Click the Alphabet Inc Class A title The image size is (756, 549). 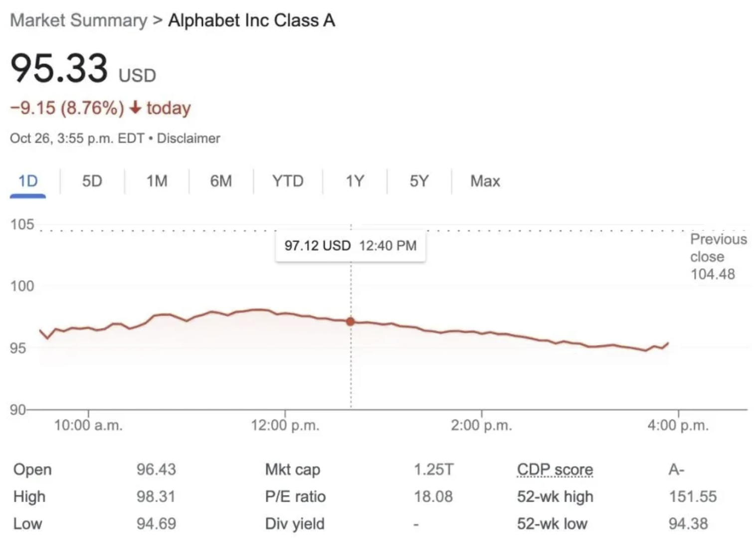point(251,20)
